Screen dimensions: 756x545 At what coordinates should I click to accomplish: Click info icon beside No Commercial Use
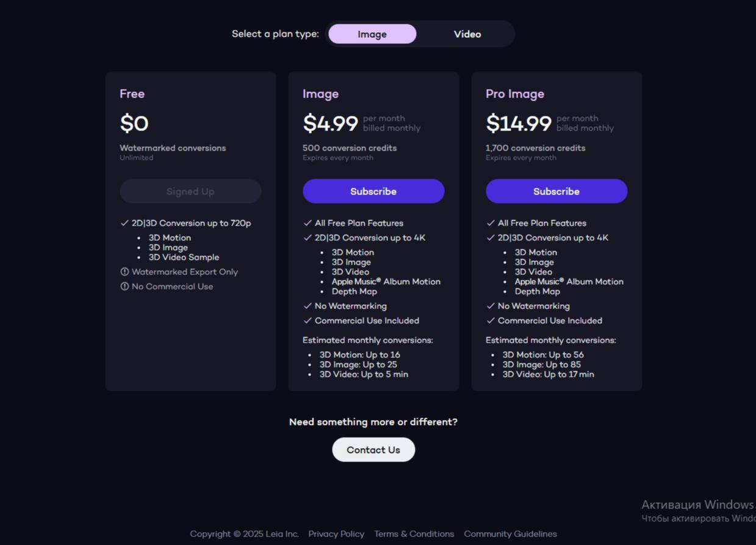click(124, 287)
